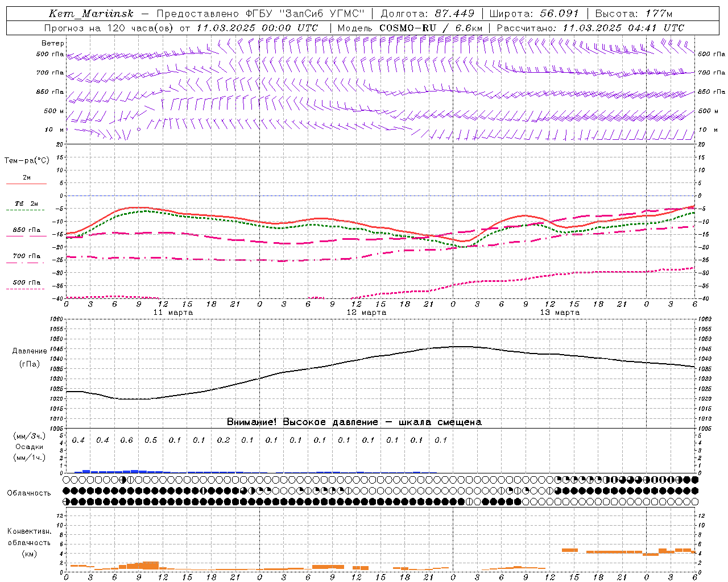728x582 pixels.
Task: Click the 2м temperature legend entry
Action: [x=27, y=178]
